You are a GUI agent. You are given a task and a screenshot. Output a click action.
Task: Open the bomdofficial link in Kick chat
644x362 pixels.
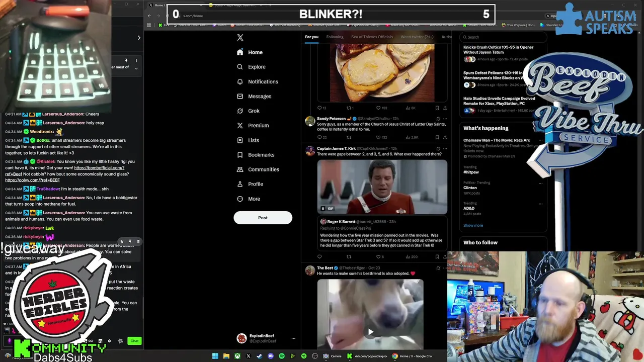pos(99,168)
